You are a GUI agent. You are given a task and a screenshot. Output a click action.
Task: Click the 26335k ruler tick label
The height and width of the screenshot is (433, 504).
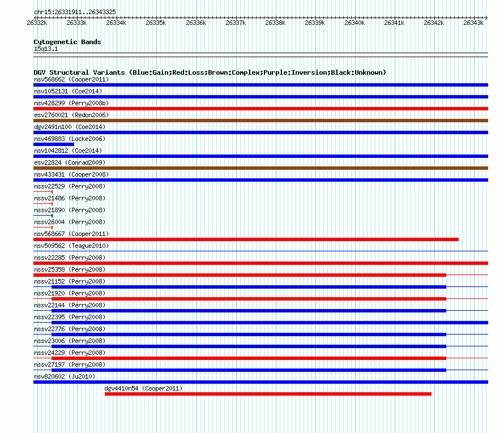coord(156,23)
